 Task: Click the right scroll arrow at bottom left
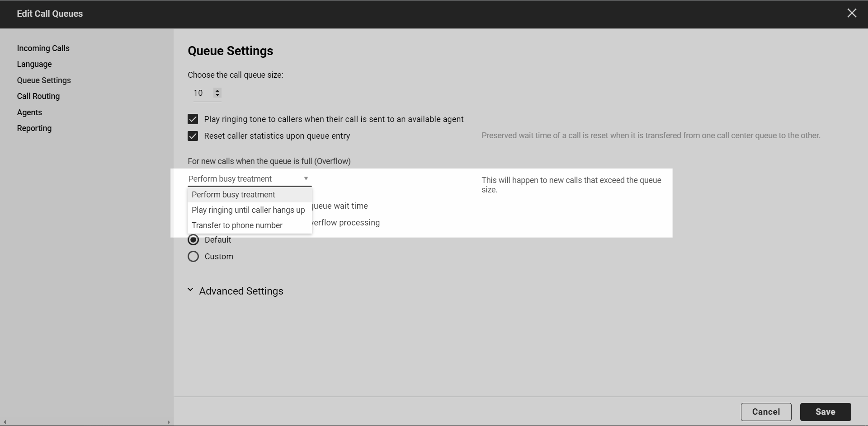coord(168,422)
